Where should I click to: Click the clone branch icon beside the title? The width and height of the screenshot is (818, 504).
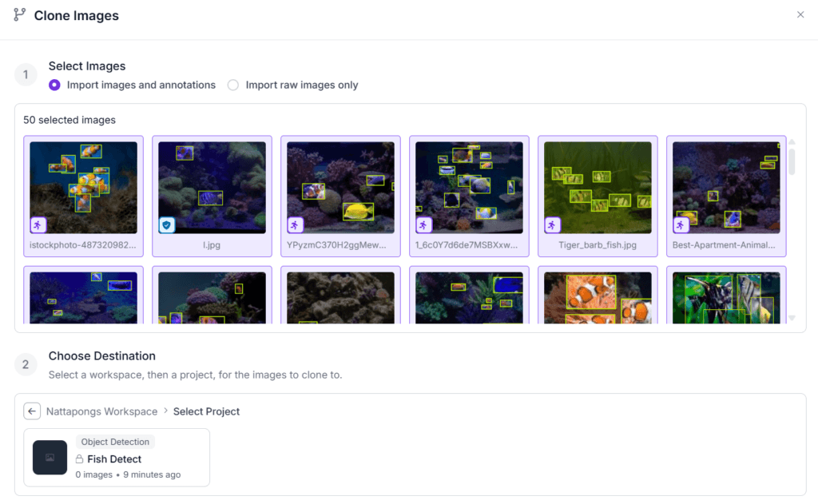coord(20,15)
